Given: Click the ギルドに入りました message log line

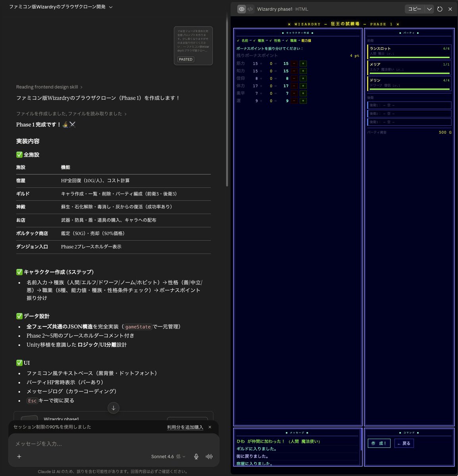Looking at the screenshot, I should pos(256,449).
